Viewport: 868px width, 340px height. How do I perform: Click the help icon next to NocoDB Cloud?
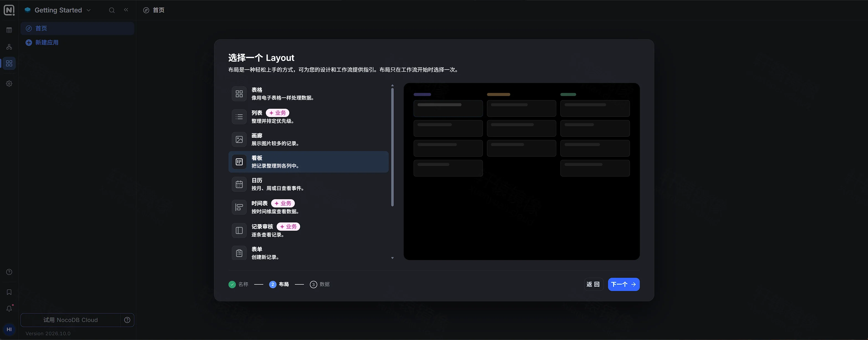tap(127, 320)
